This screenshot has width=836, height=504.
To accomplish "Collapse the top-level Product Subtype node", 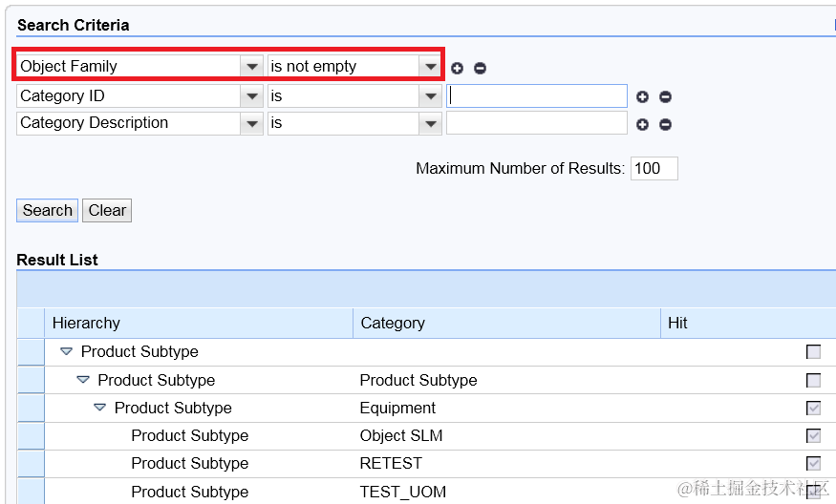I will (x=66, y=352).
